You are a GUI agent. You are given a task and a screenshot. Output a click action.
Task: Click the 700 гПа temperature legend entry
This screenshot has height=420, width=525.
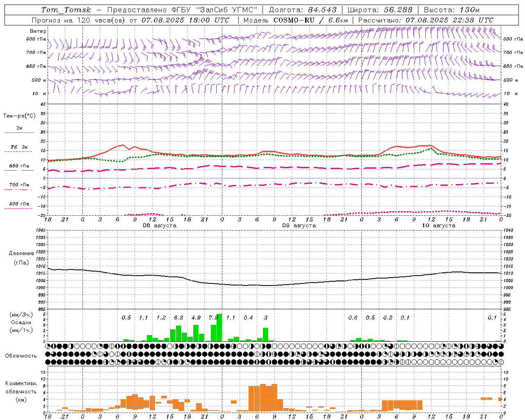pos(19,185)
